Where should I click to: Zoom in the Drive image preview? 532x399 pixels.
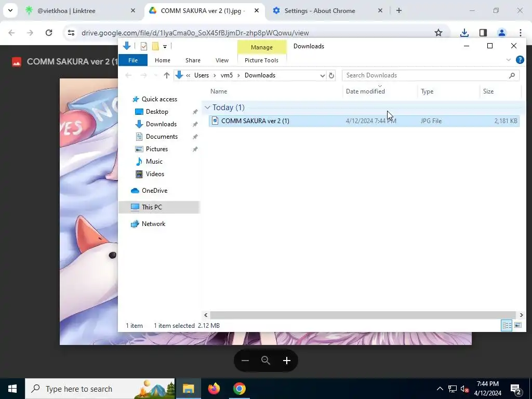point(287,361)
